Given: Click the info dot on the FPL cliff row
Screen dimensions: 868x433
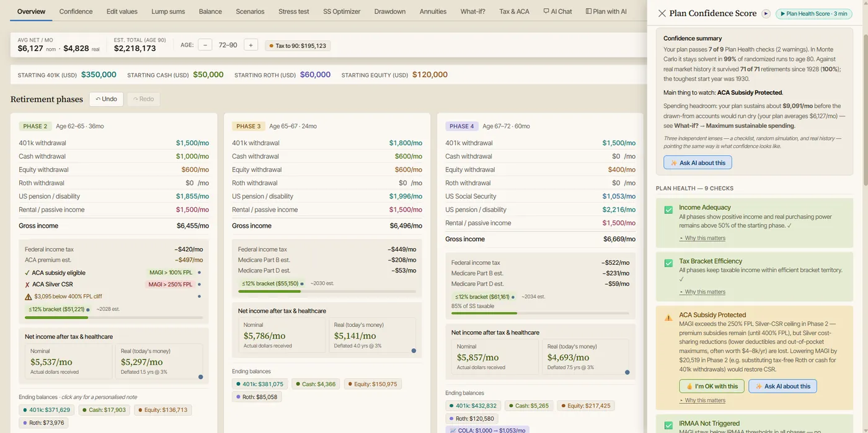Looking at the screenshot, I should point(199,297).
